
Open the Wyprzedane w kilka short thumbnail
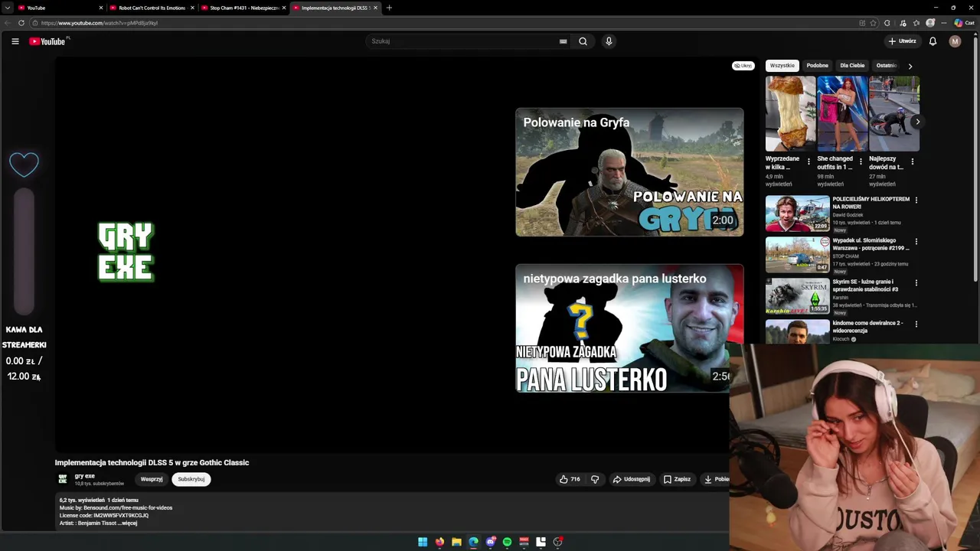click(x=790, y=113)
